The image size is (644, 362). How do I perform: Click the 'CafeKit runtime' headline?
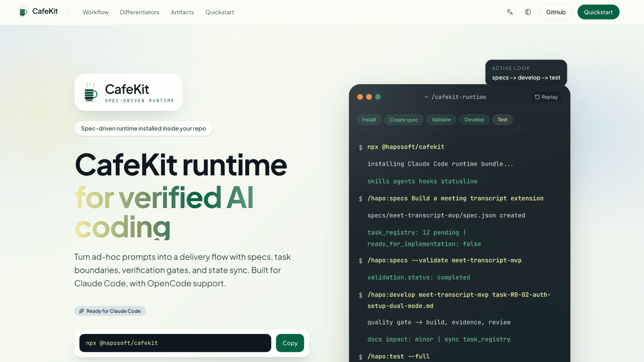pyautogui.click(x=181, y=165)
